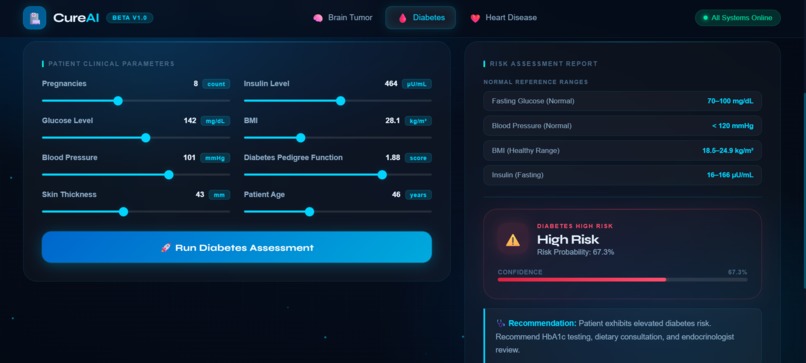Click the 18.5–24.9 kg/m² reference value
This screenshot has height=363, width=806.
[728, 150]
